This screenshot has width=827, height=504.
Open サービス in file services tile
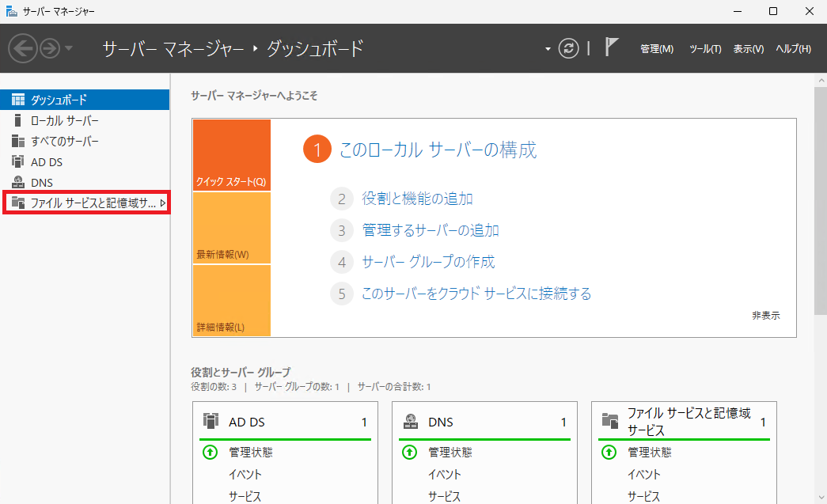(644, 496)
